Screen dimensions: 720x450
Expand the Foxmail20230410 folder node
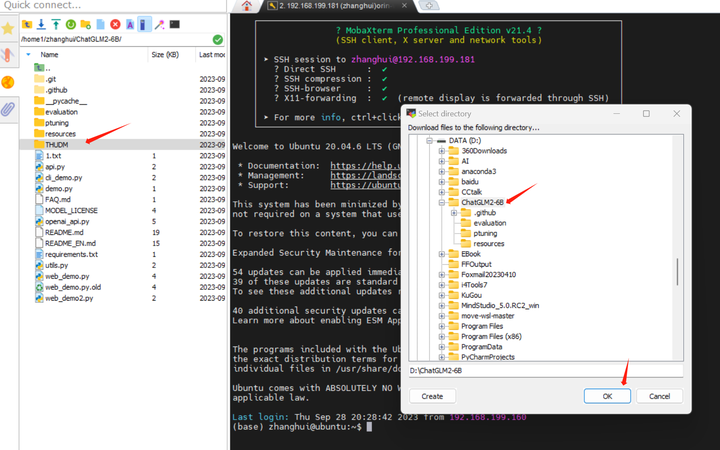tap(441, 275)
